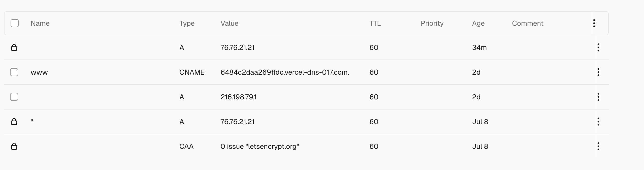Viewport: 644px width, 170px height.
Task: Sort records by the Name column header
Action: click(x=40, y=23)
